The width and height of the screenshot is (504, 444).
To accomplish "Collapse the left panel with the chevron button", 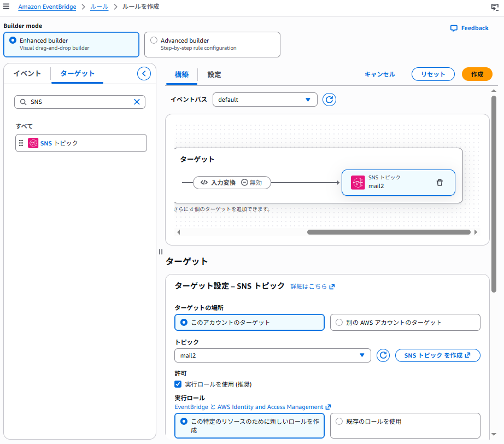I will tap(144, 74).
